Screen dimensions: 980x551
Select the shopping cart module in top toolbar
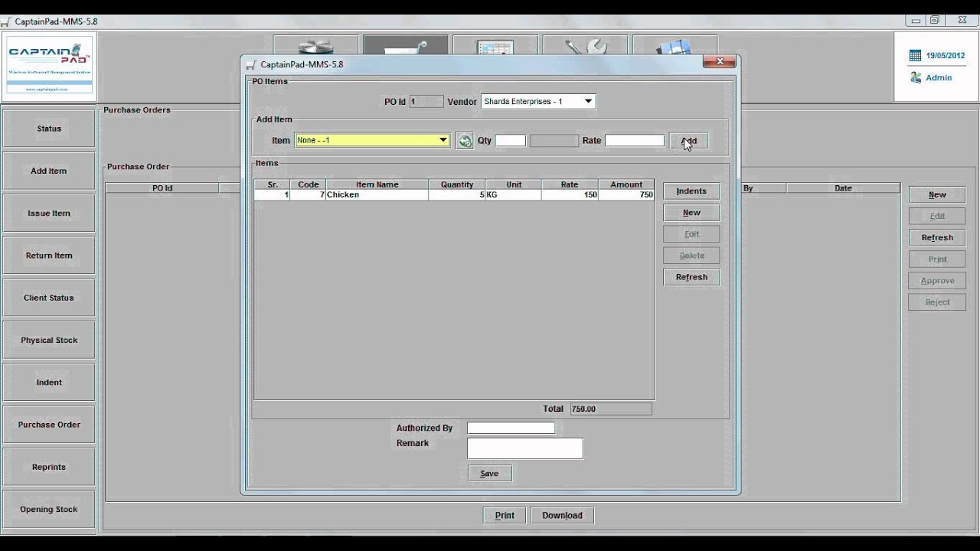(x=405, y=45)
